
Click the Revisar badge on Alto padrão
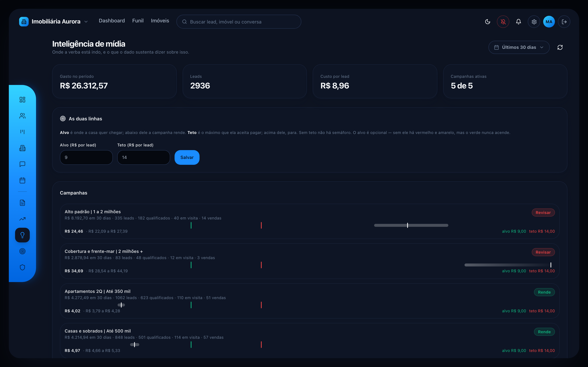pos(543,212)
